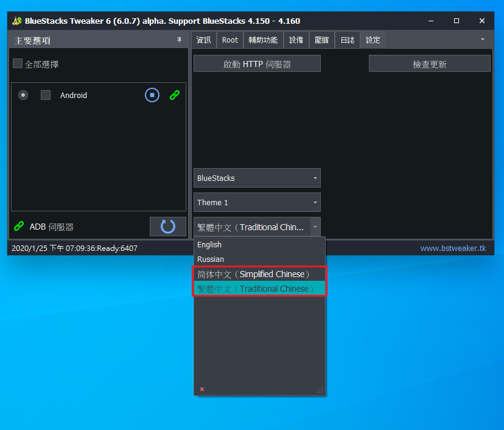
Task: Open the www.bstweaker.tk link
Action: (x=453, y=248)
